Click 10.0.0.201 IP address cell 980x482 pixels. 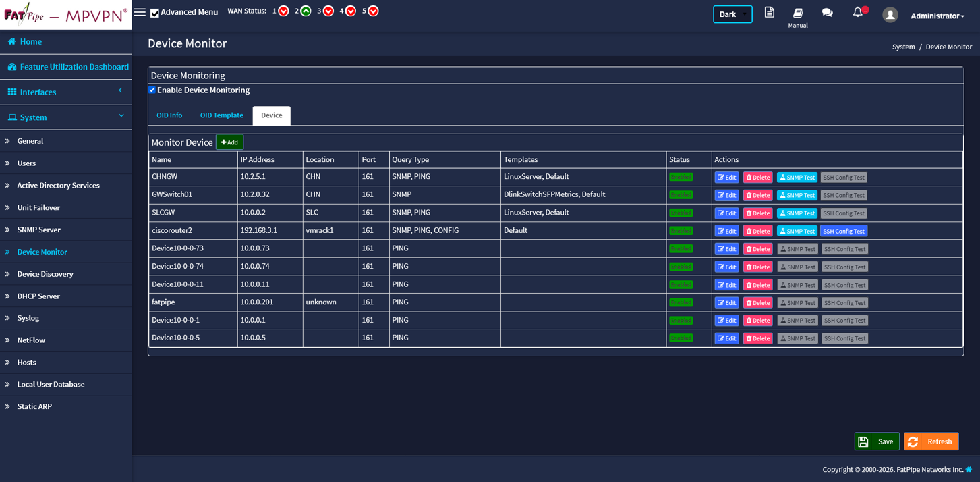270,302
